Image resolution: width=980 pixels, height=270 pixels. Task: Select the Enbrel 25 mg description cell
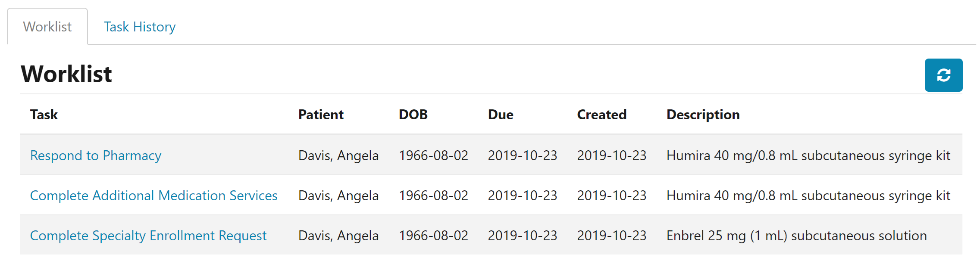click(796, 236)
